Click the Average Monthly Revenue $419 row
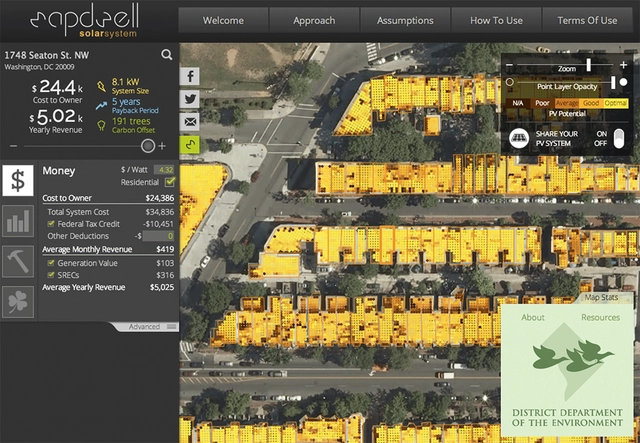This screenshot has width=640, height=443. tap(108, 249)
